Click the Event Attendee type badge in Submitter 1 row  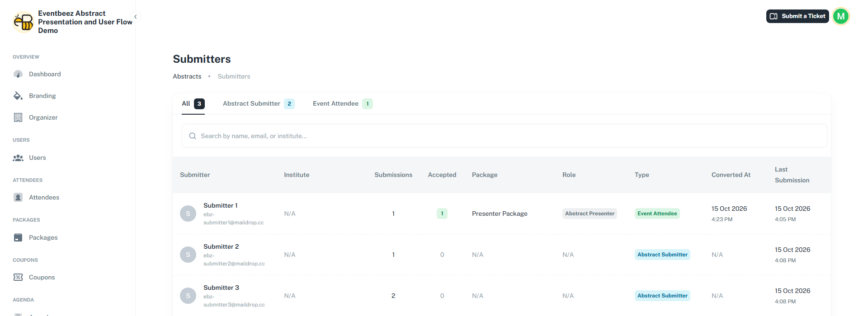tap(657, 214)
